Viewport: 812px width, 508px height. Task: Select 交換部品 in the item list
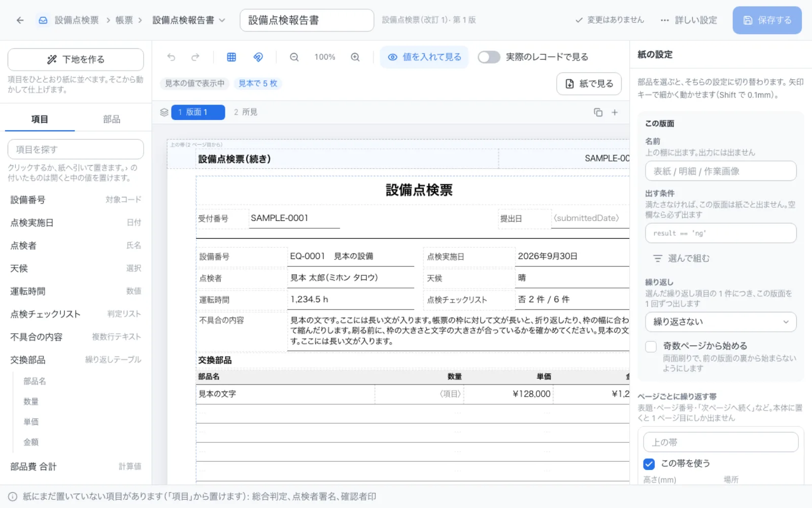[76, 360]
